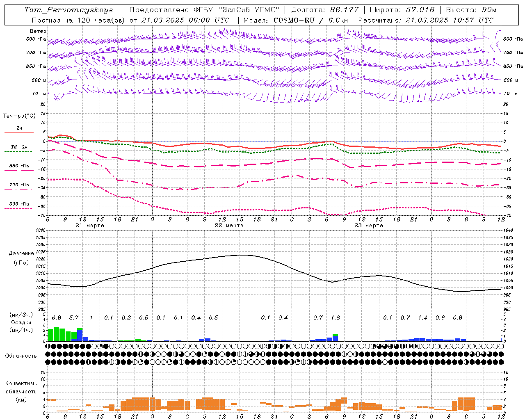Click the Td 2м legend label
Viewport: 525px width, 420px height.
[19, 147]
